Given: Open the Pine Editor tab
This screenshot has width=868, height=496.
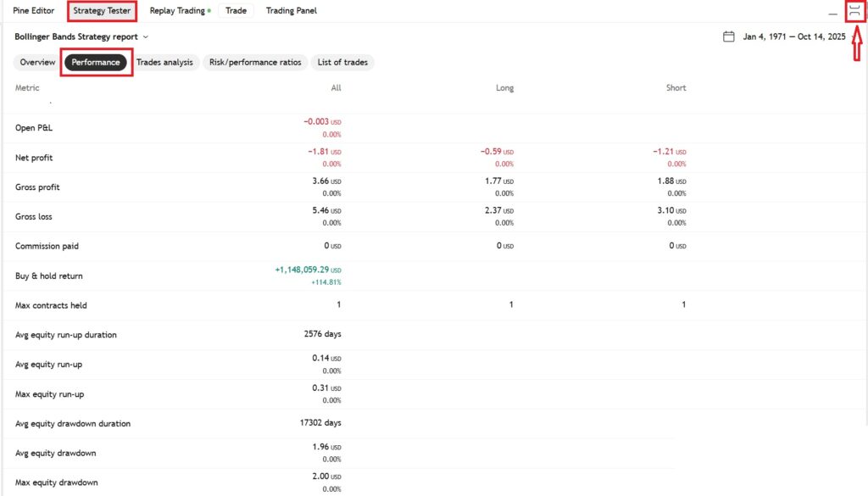Looking at the screenshot, I should (33, 11).
